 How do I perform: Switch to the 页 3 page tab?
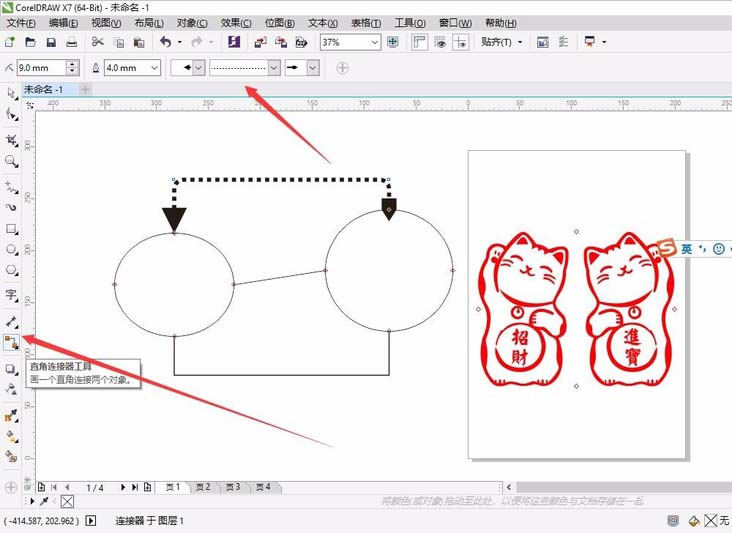point(233,487)
